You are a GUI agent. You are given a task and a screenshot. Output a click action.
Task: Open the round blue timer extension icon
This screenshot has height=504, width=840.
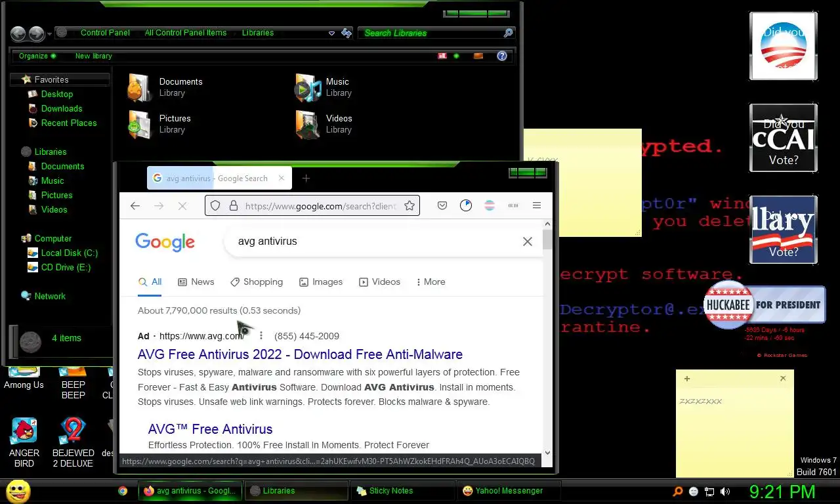coord(466,206)
